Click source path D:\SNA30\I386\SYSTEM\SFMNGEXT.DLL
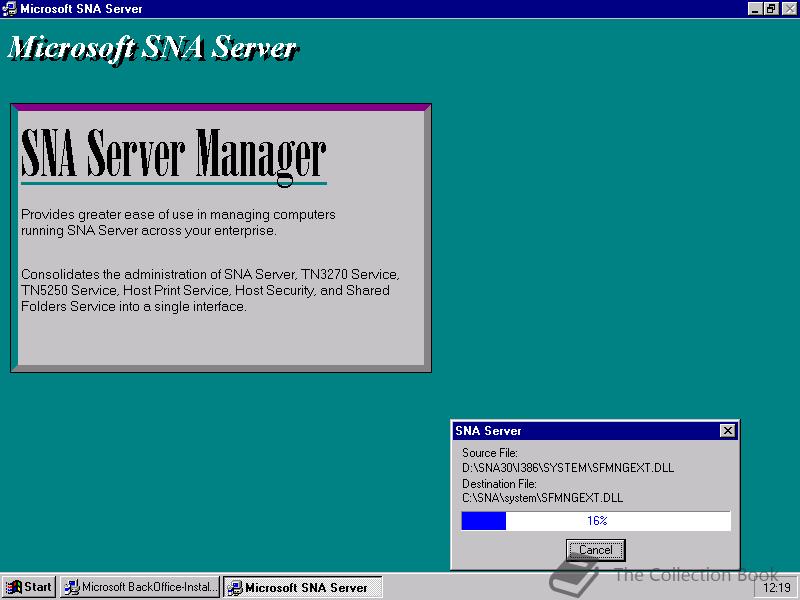The width and height of the screenshot is (800, 600). coord(568,467)
